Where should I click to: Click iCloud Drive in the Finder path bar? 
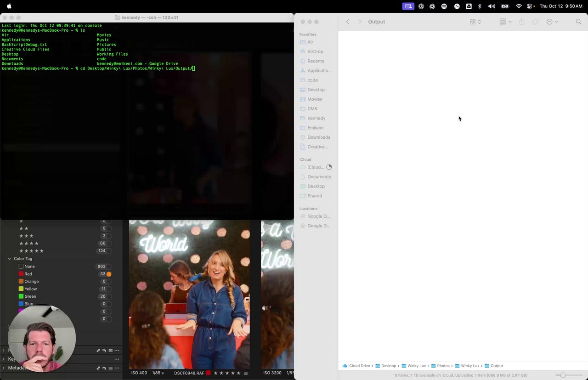[x=356, y=366]
